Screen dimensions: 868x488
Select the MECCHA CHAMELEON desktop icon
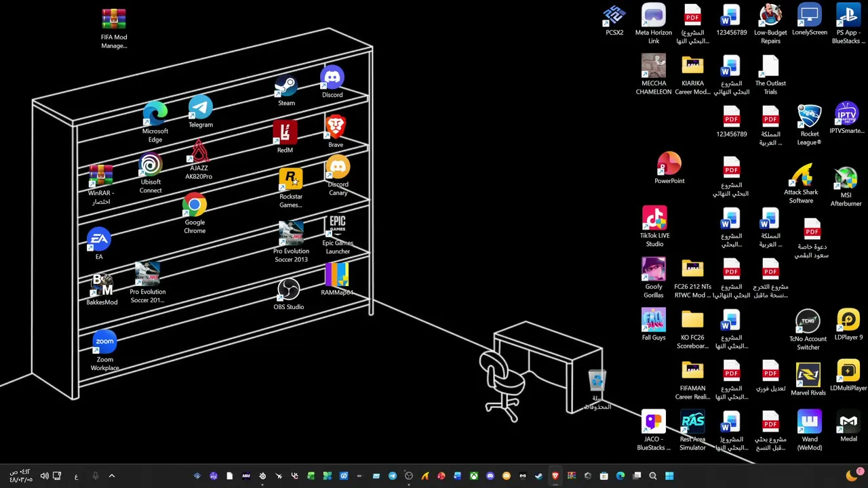coord(654,75)
